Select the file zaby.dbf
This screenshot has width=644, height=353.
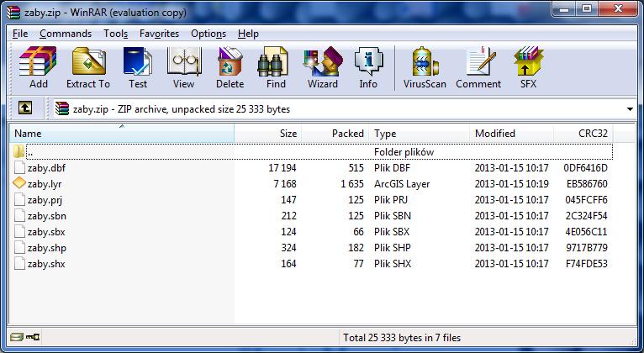(46, 168)
